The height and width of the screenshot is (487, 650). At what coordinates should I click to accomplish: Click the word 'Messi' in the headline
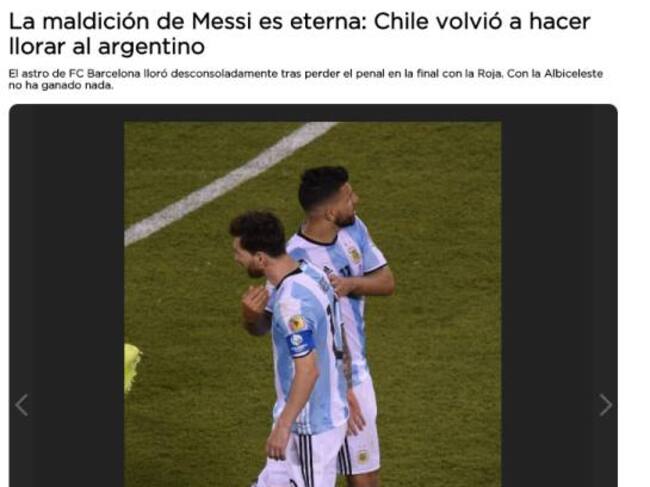(222, 22)
